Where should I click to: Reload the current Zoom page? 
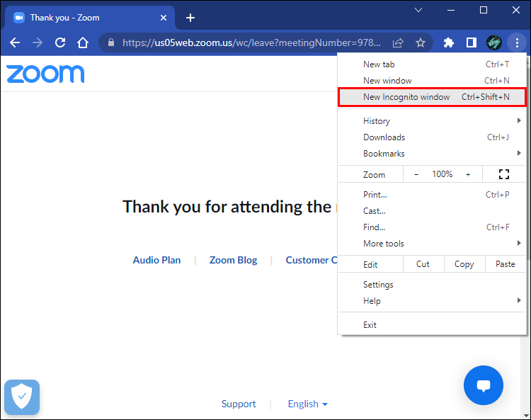click(60, 42)
